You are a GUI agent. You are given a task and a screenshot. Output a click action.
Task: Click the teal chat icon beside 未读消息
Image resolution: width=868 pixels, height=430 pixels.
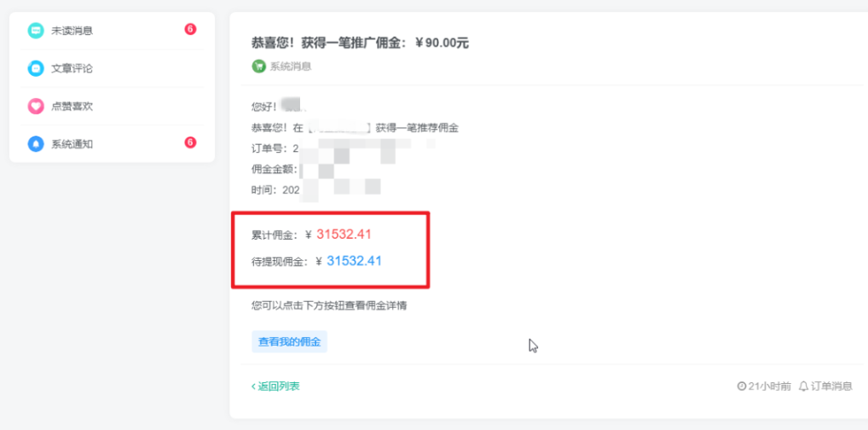36,31
